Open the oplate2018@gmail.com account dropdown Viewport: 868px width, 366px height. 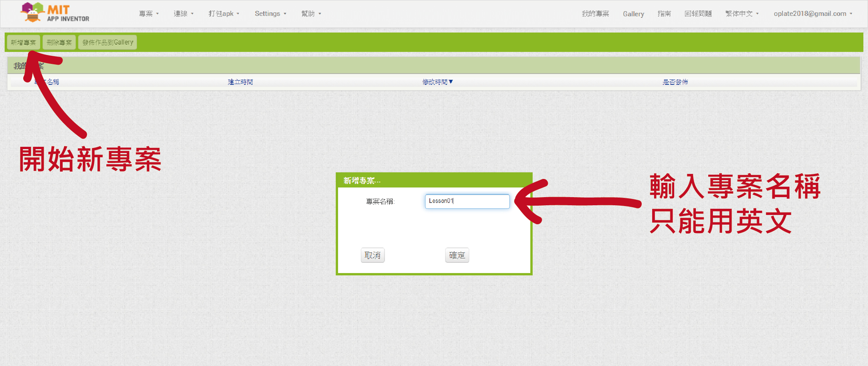tap(813, 14)
